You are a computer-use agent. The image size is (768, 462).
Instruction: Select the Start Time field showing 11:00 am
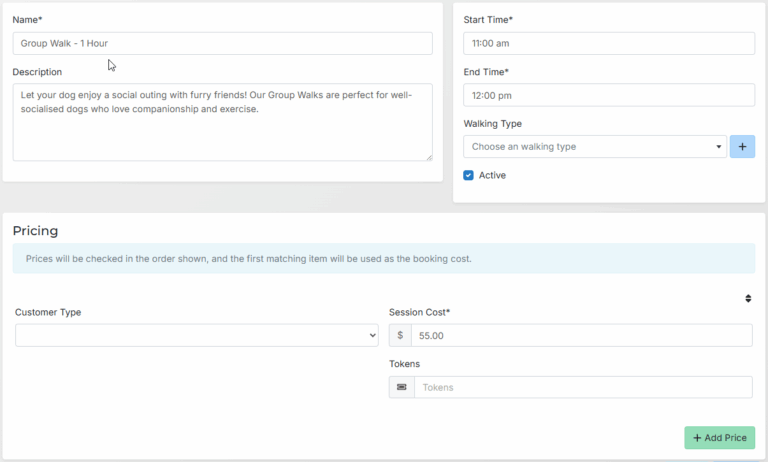point(608,44)
